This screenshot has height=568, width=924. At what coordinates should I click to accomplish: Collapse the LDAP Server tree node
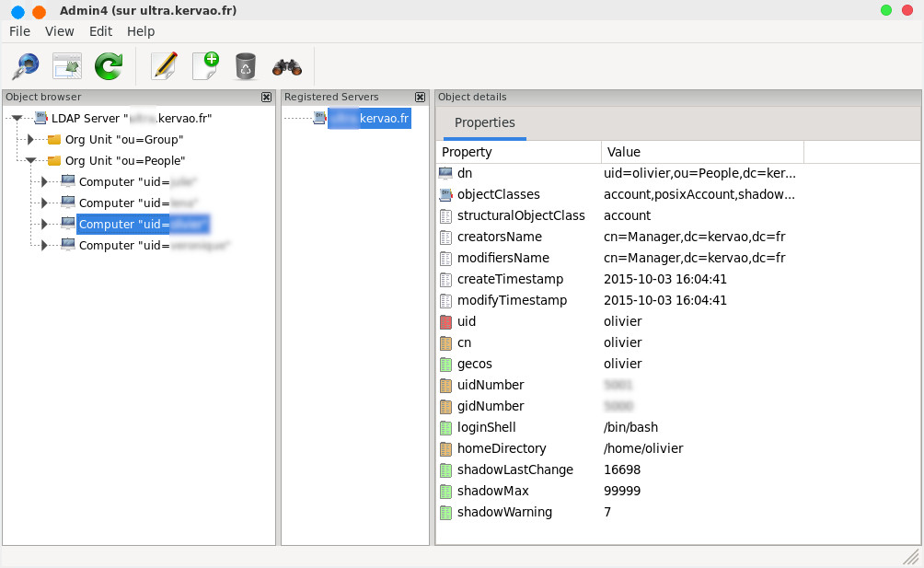[17, 118]
